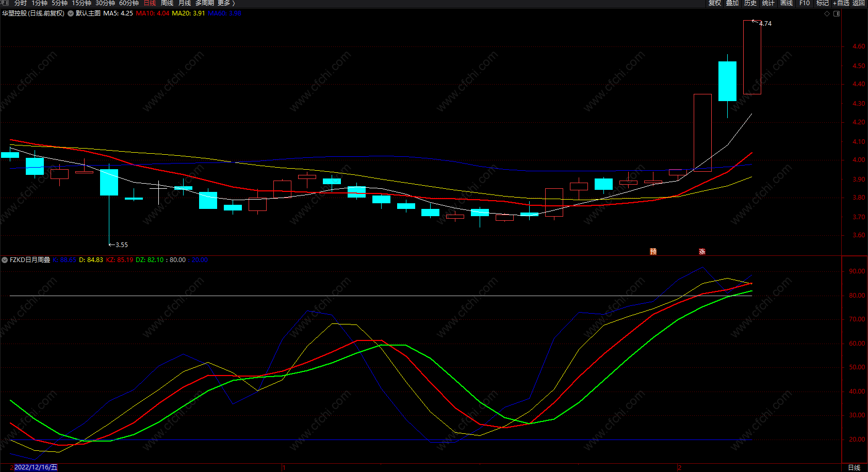Image resolution: width=868 pixels, height=472 pixels.
Task: Click the 2022/12/16 date label
Action: pos(36,467)
